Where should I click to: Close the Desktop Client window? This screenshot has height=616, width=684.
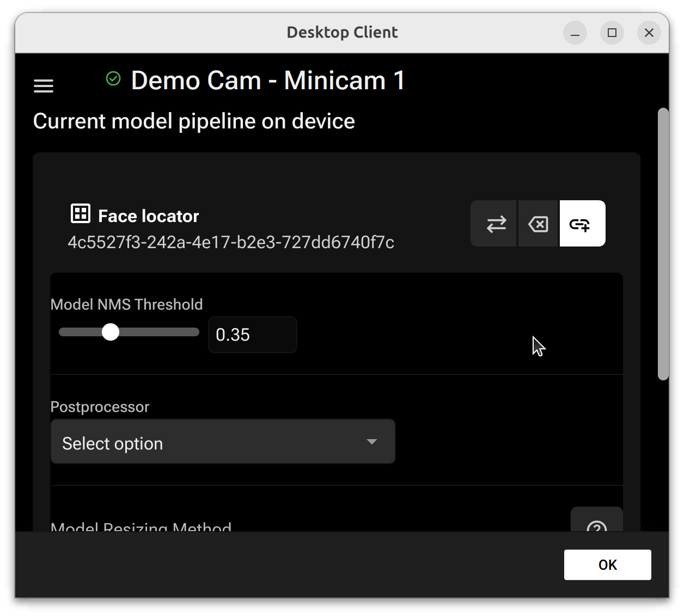pos(649,33)
